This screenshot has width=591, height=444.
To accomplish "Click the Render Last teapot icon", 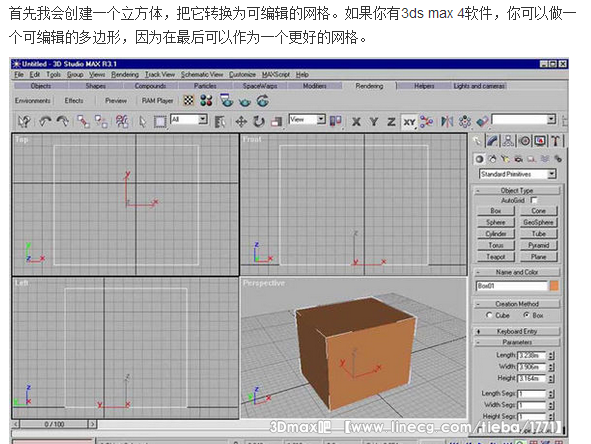I will pos(263,101).
